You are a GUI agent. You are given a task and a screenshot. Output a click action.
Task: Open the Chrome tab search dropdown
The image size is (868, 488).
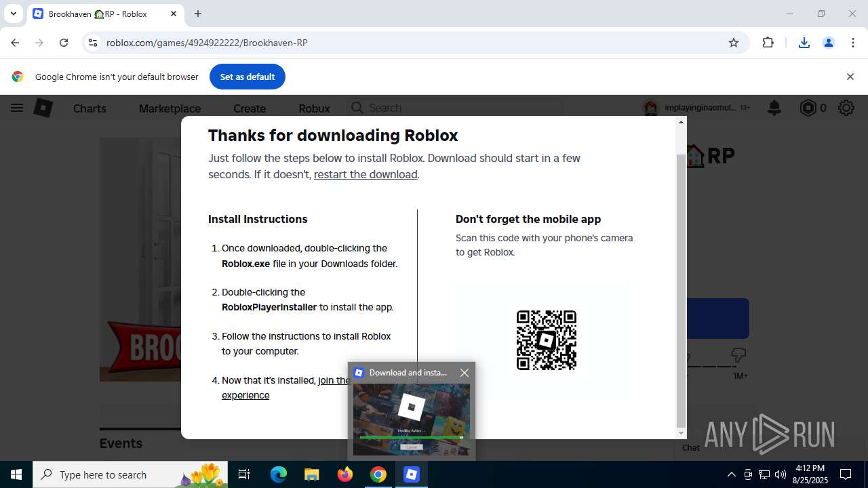13,14
